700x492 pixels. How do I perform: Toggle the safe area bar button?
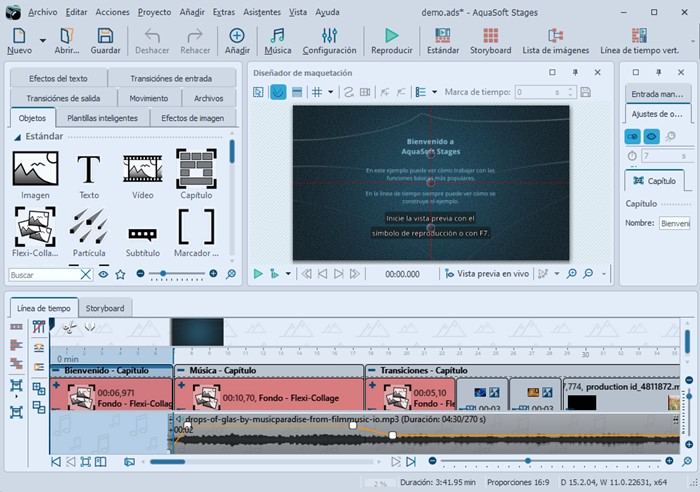coord(297,92)
